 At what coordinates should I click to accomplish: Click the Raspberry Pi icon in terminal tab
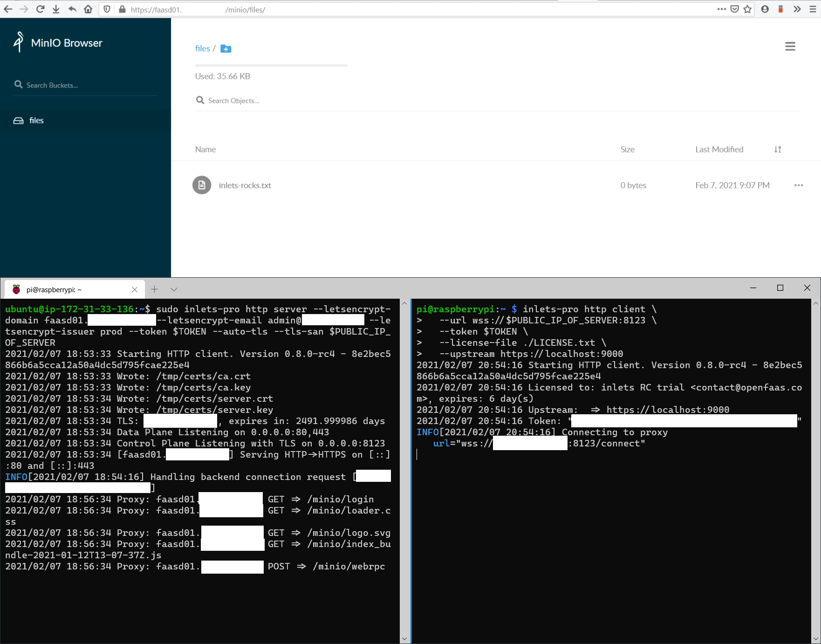coord(16,289)
